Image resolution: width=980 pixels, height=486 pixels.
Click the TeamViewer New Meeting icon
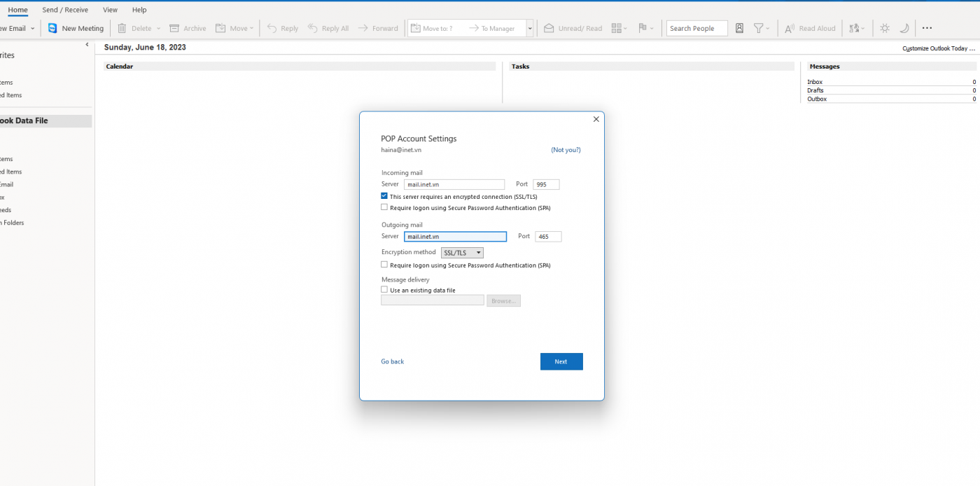click(52, 28)
